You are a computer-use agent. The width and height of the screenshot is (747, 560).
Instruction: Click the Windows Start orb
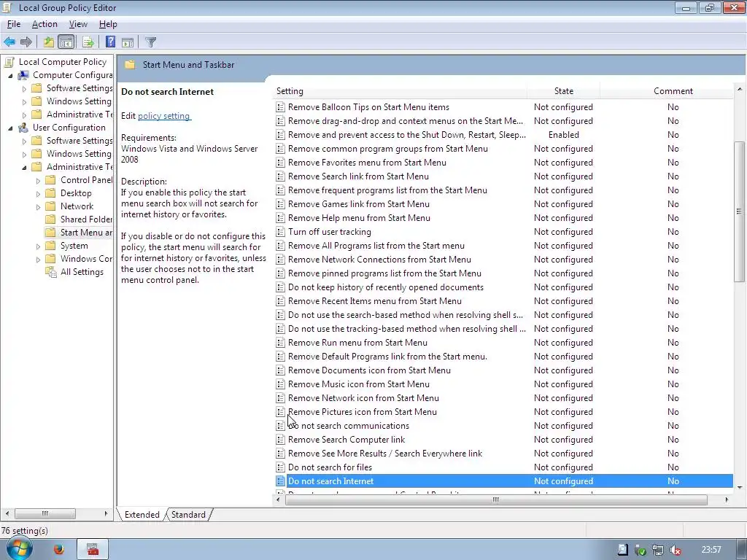[x=19, y=549]
